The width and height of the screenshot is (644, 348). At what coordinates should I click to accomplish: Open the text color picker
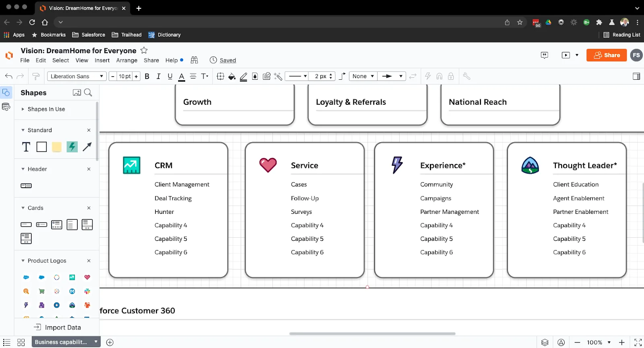tap(182, 77)
